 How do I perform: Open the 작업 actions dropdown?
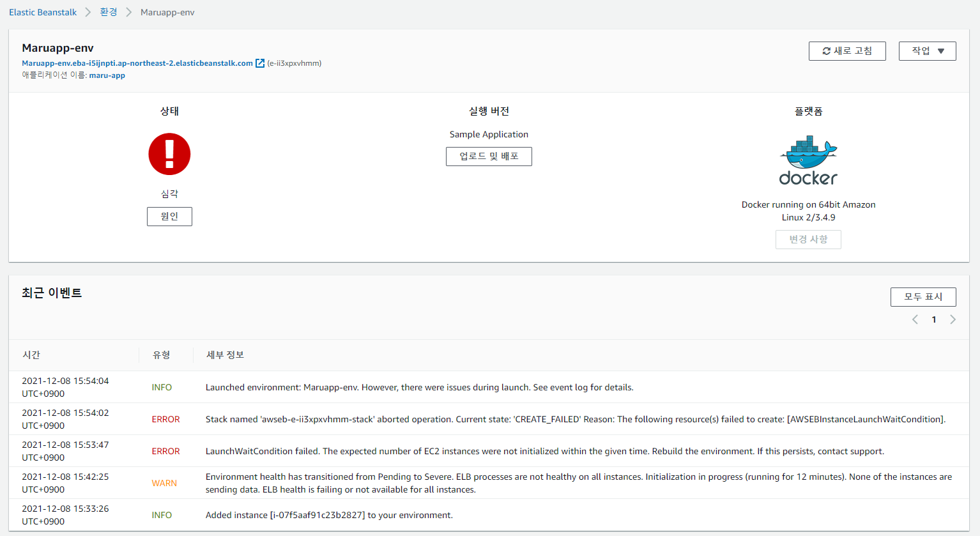[927, 51]
